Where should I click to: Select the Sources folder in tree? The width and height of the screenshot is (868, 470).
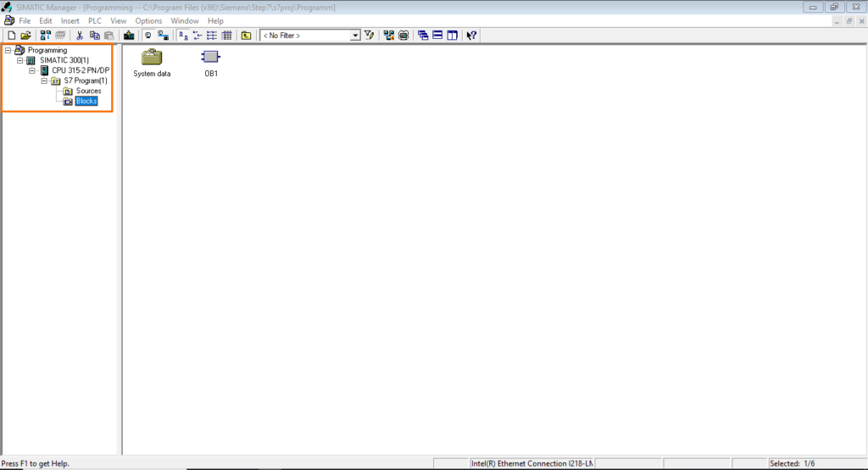88,91
